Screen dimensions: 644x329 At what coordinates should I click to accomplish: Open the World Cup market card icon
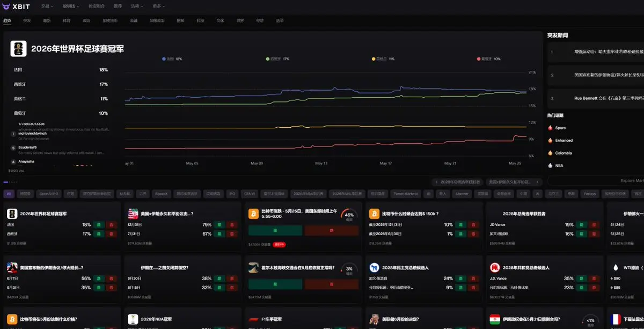pyautogui.click(x=12, y=214)
